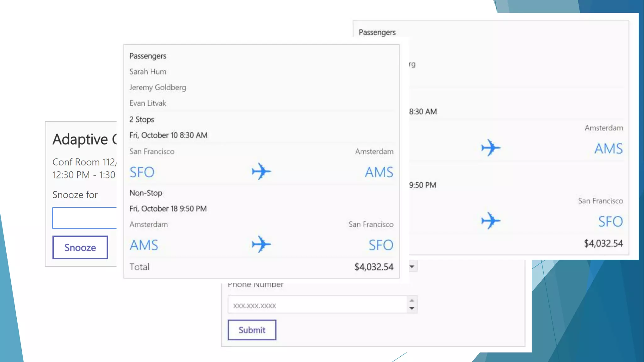The height and width of the screenshot is (362, 644).
Task: Select the SFO departure code under San Francisco
Action: [142, 172]
